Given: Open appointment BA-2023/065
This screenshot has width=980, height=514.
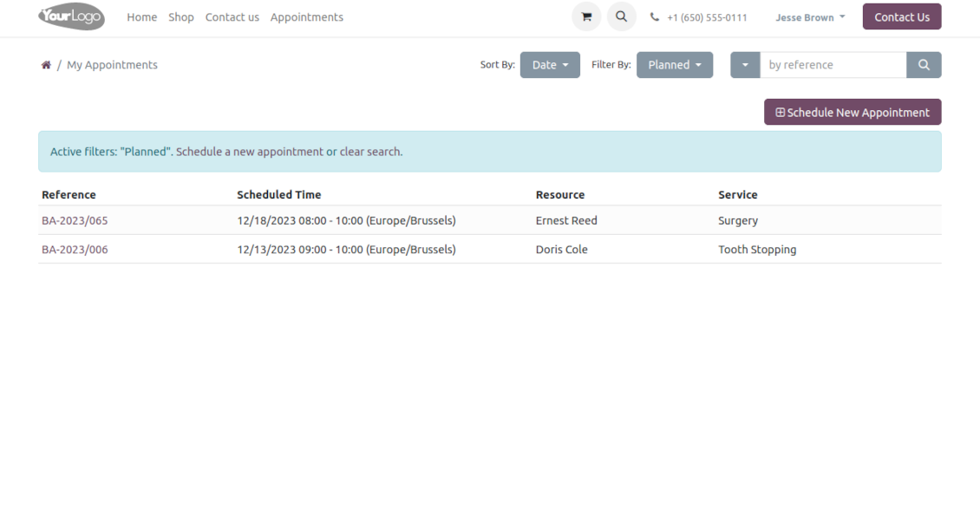Looking at the screenshot, I should tap(75, 220).
